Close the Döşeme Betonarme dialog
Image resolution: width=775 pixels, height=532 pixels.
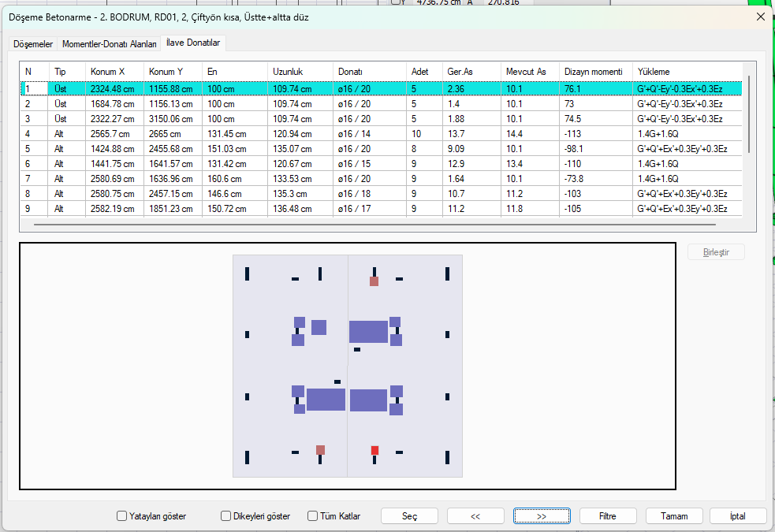click(x=761, y=17)
